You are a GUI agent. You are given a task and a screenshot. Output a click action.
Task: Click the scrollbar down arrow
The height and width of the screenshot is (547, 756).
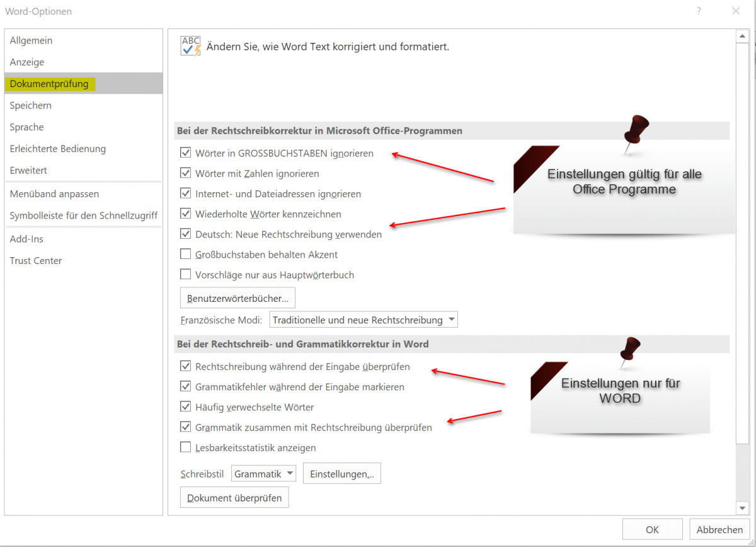[743, 508]
